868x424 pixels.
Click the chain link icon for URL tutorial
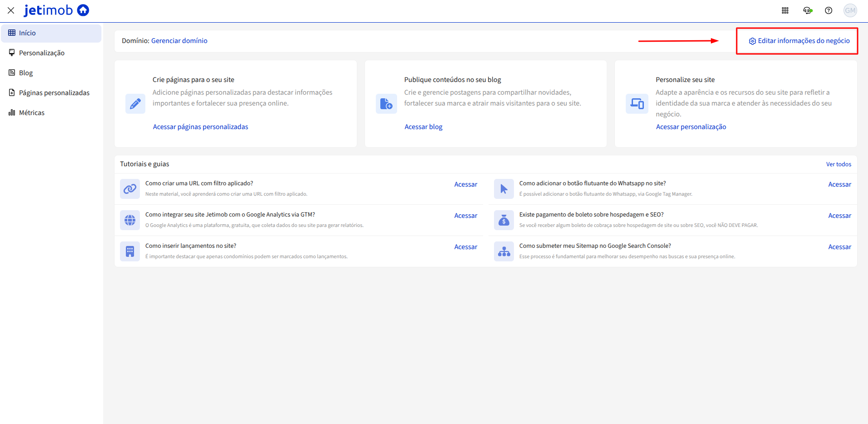click(x=130, y=189)
